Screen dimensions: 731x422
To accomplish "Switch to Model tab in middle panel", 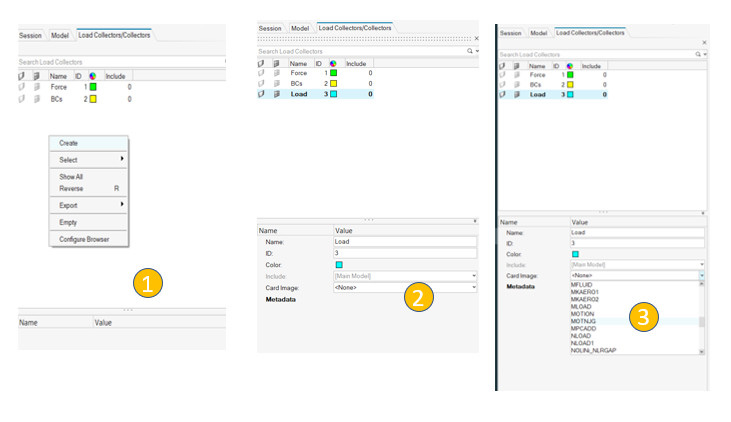I will pyautogui.click(x=300, y=28).
